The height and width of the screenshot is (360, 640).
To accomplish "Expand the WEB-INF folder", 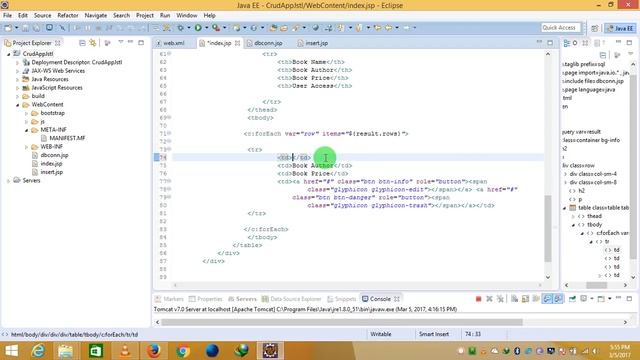I will pos(27,147).
